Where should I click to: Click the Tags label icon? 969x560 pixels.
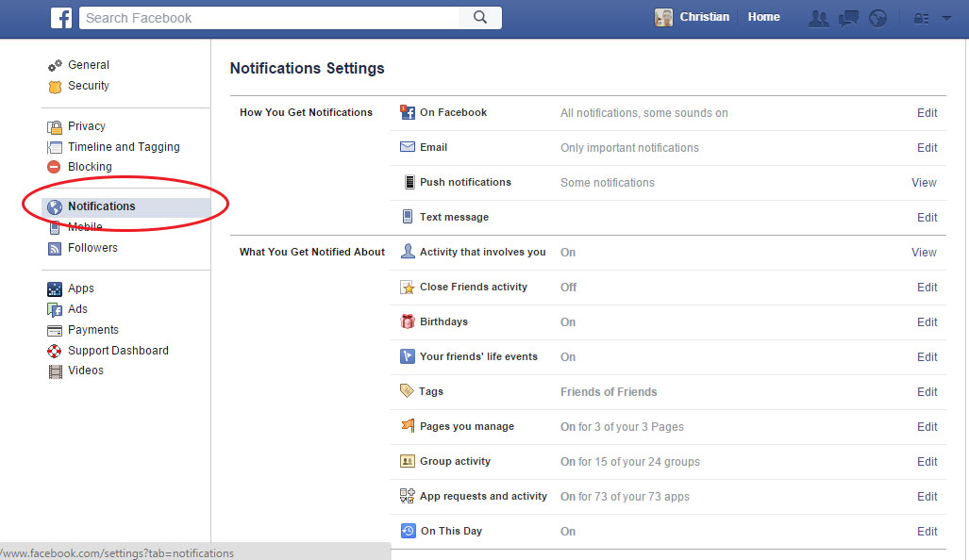click(x=407, y=391)
